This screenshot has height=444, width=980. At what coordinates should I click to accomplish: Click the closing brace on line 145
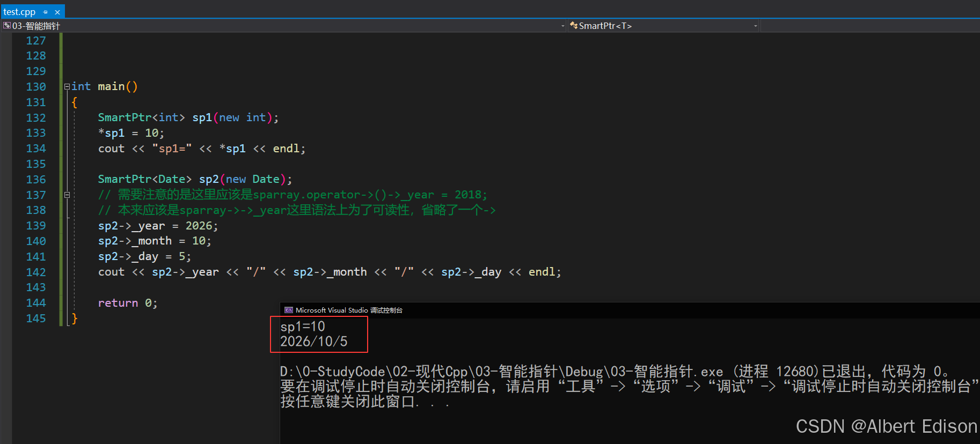tap(75, 319)
